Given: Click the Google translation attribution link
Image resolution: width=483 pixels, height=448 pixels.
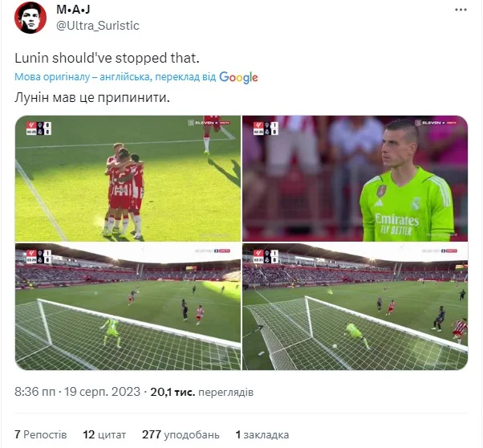Looking at the screenshot, I should [x=136, y=77].
